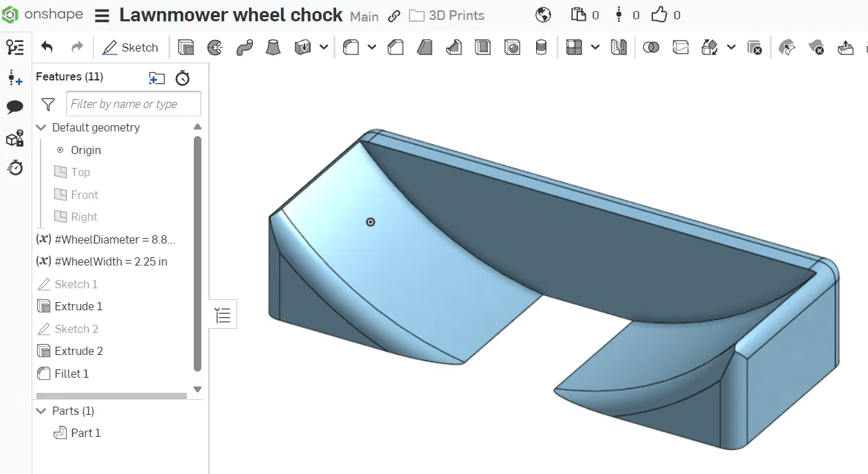This screenshot has height=474, width=868.
Task: Select the Fillet tool in toolbar
Action: point(351,47)
